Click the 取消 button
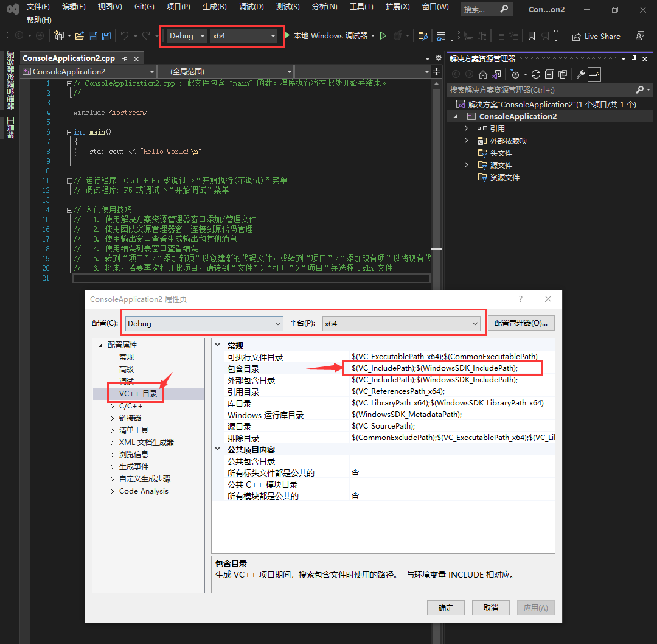 pos(491,607)
